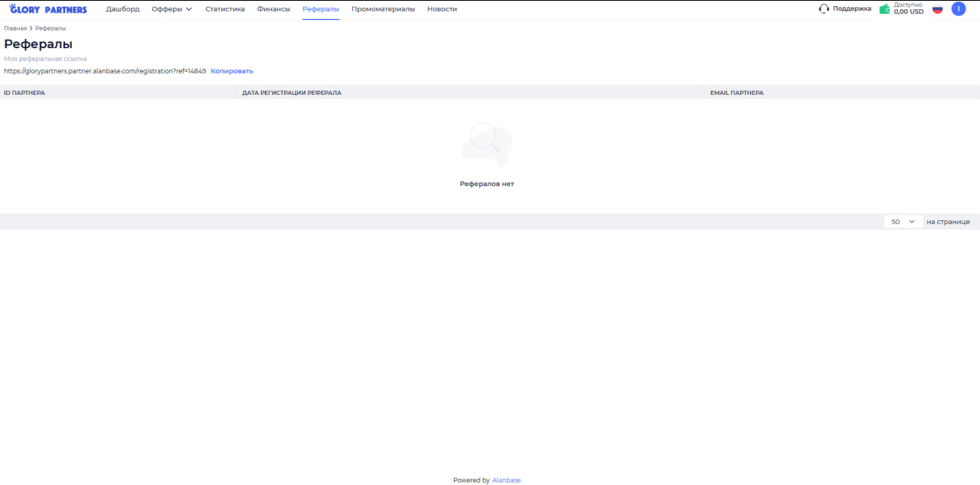Switch to the Новости section
Screen dimensions: 980x485
tap(442, 9)
